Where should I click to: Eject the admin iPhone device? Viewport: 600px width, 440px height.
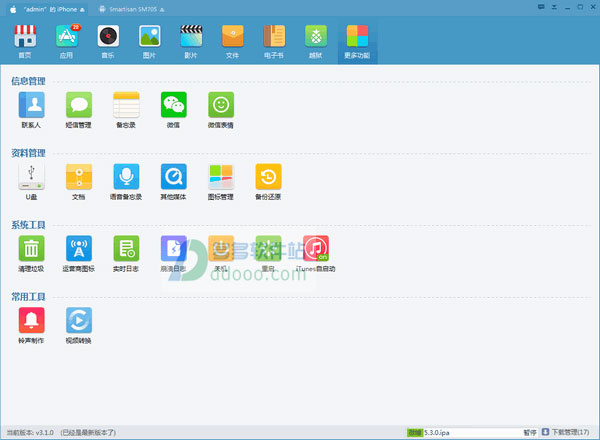point(82,10)
